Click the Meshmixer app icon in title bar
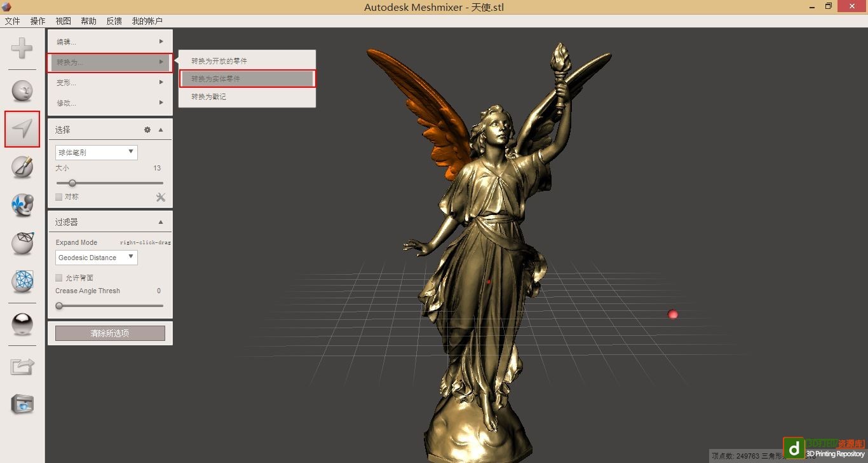 [x=6, y=7]
